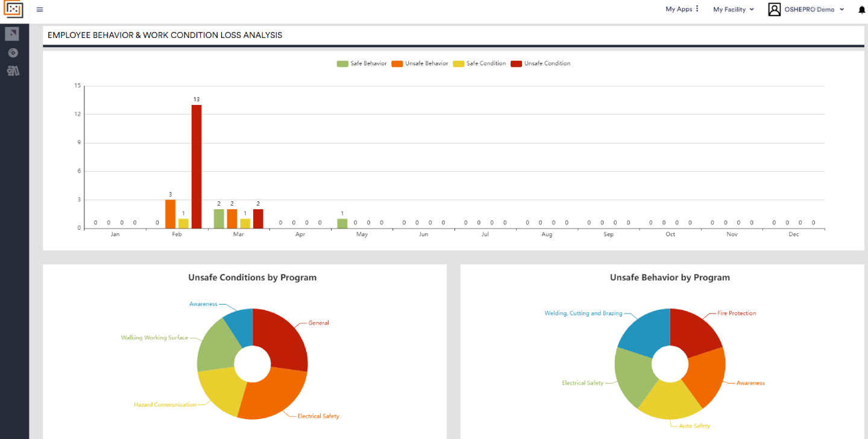This screenshot has height=439, width=868.
Task: Click the 'Mar' axis label
Action: 239,235
